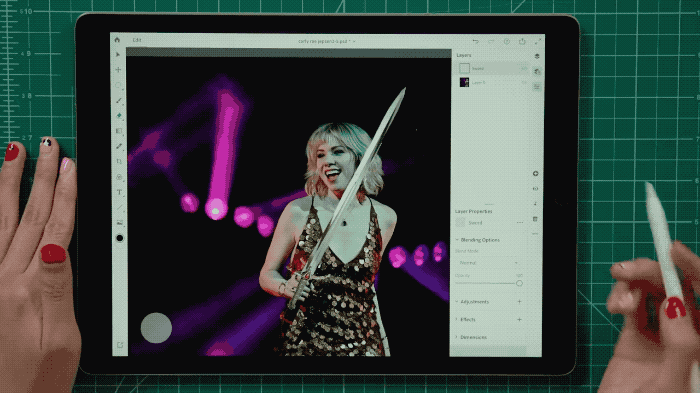Select the Lasso selection tool
Image resolution: width=700 pixels, height=393 pixels.
coord(118,85)
